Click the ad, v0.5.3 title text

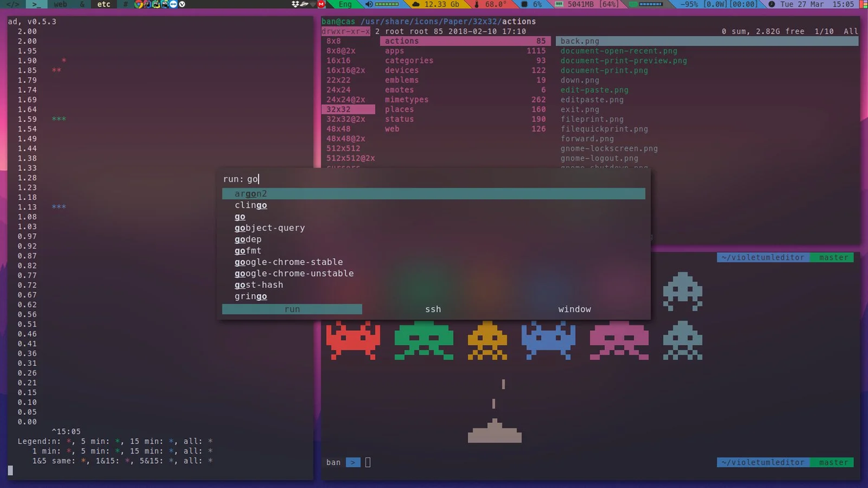[x=32, y=22]
